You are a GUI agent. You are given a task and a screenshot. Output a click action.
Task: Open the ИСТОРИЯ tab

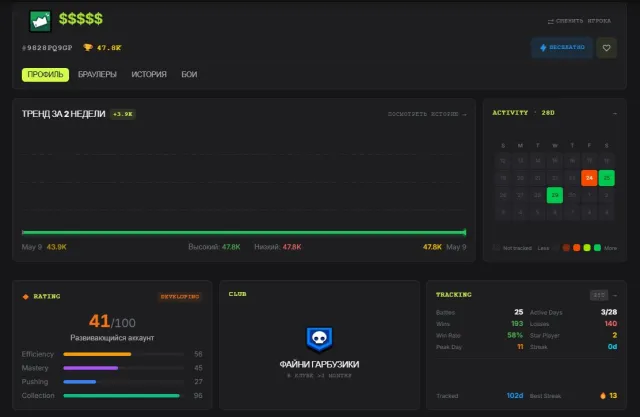point(149,75)
